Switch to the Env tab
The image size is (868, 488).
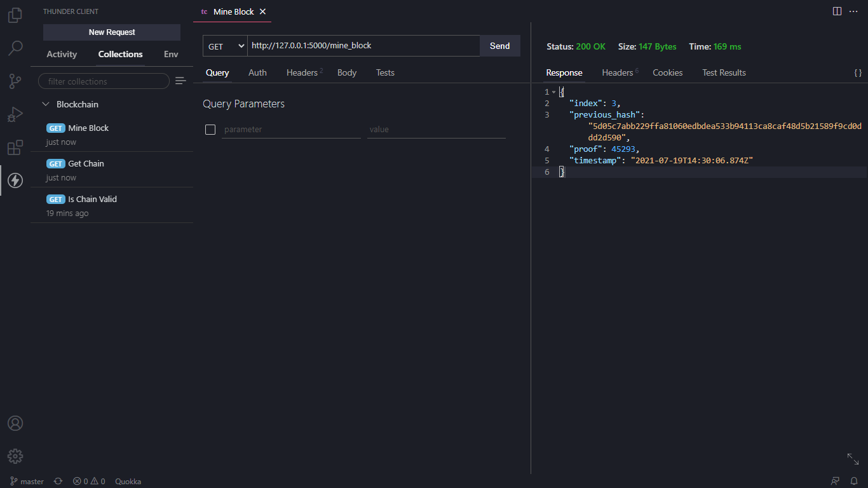[x=171, y=54]
